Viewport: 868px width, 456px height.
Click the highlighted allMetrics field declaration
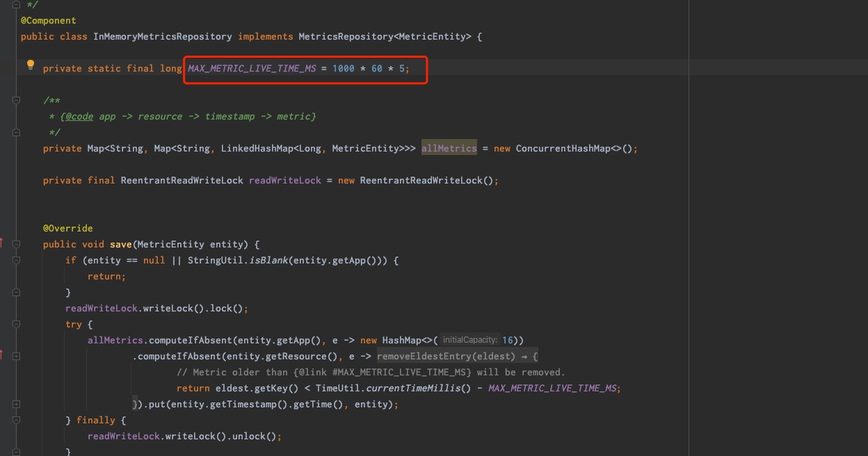coord(449,149)
